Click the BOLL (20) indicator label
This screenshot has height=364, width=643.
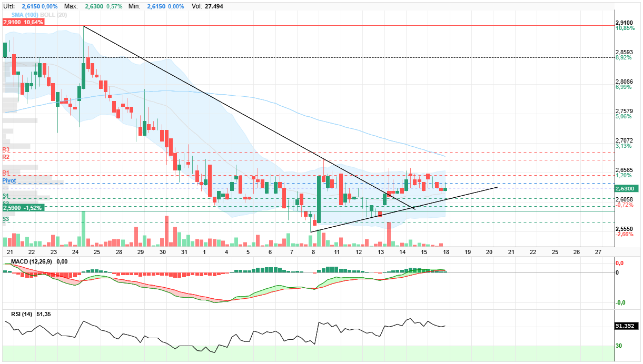pyautogui.click(x=54, y=15)
